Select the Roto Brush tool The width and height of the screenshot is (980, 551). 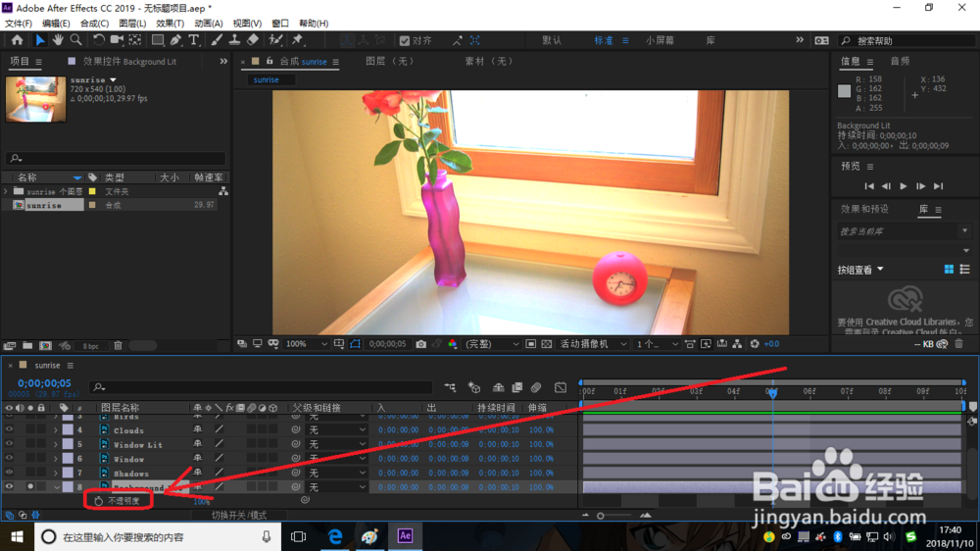tap(275, 40)
